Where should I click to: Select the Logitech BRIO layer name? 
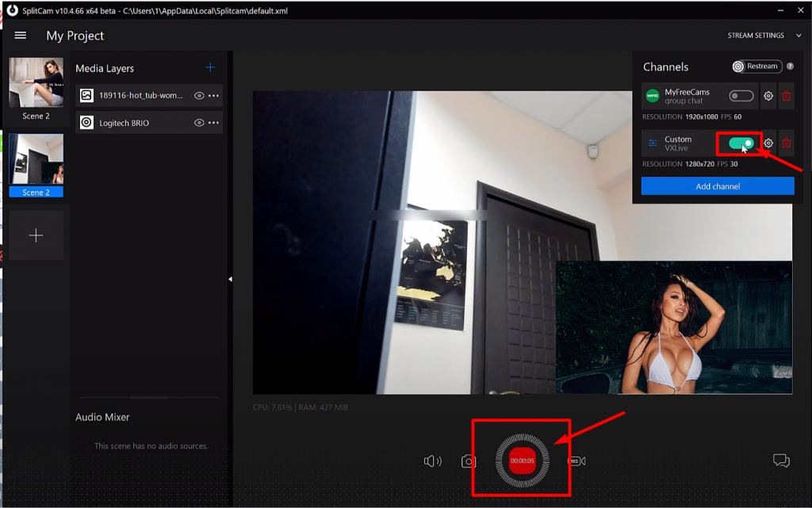coord(124,123)
